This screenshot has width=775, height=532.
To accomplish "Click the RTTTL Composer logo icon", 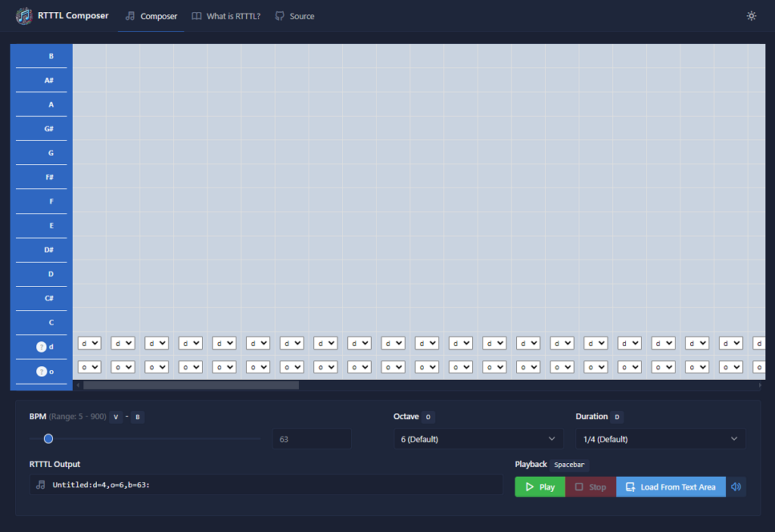I will pyautogui.click(x=24, y=16).
